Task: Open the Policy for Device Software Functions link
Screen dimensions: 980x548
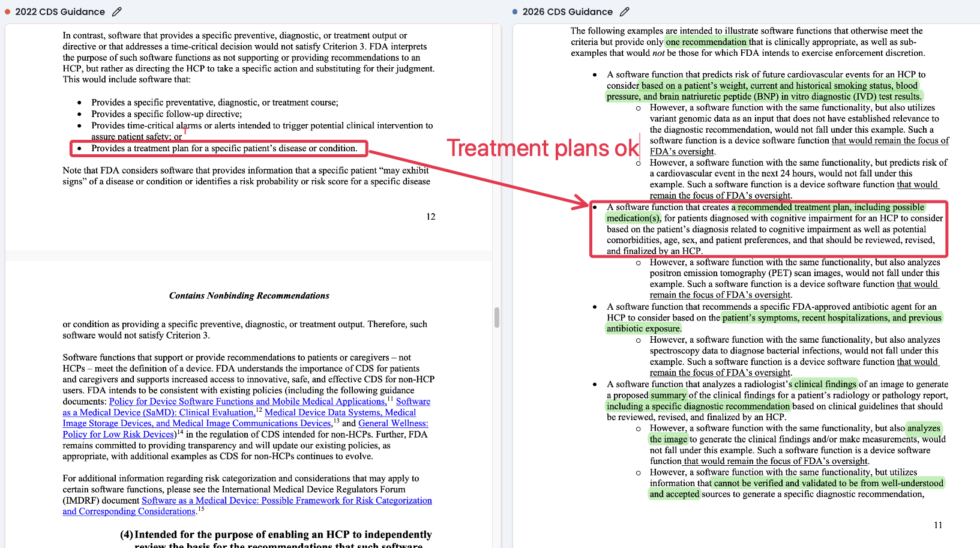Action: click(247, 402)
